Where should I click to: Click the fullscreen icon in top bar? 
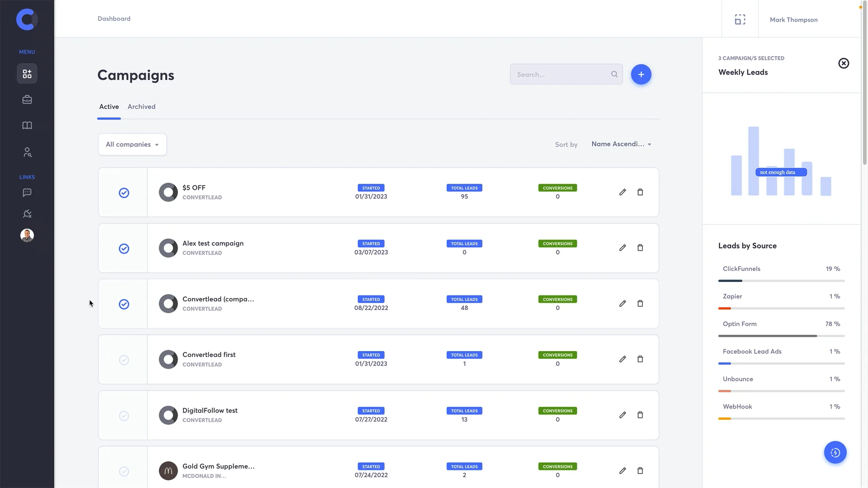tap(740, 19)
